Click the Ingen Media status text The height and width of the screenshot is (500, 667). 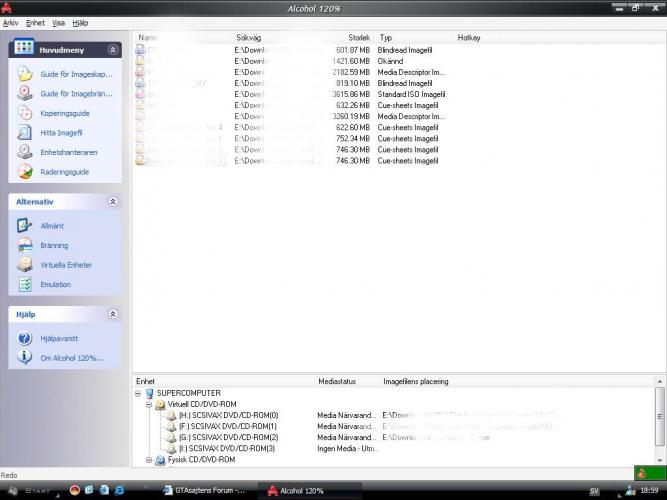click(x=348, y=449)
